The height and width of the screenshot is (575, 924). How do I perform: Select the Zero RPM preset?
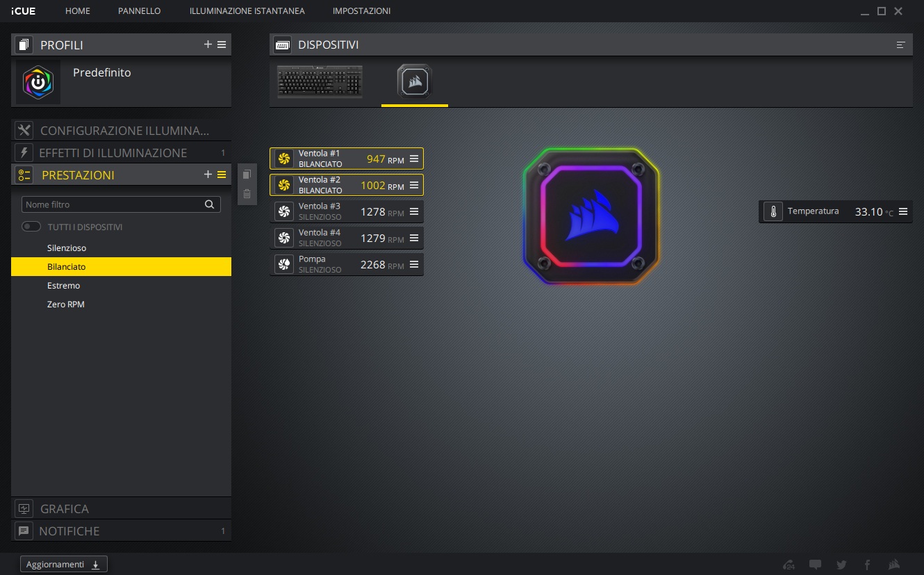tap(121, 305)
